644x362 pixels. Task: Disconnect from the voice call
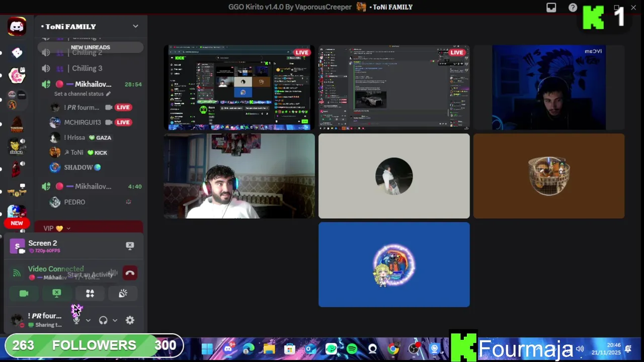pyautogui.click(x=130, y=273)
